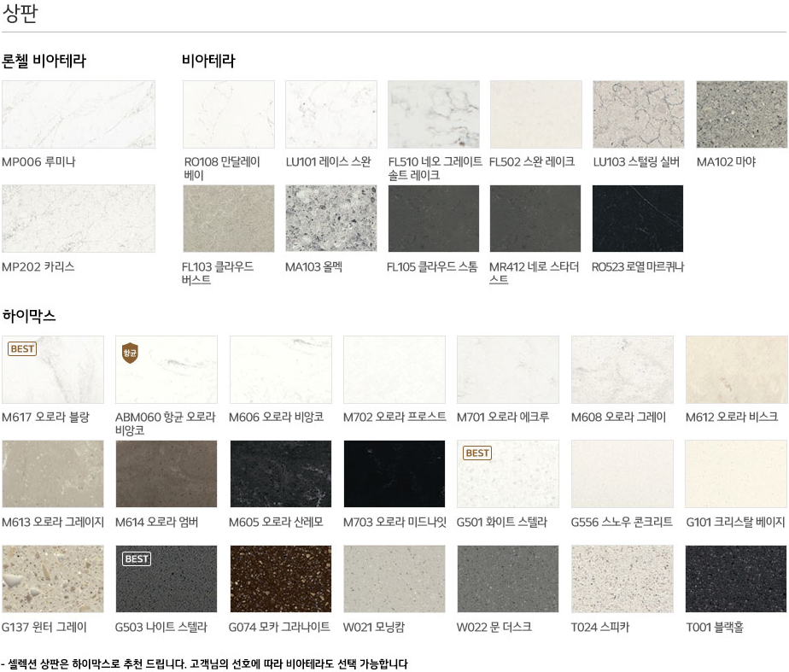Click the 'MA103 올멕' label text
The height and width of the screenshot is (672, 789).
tap(314, 266)
